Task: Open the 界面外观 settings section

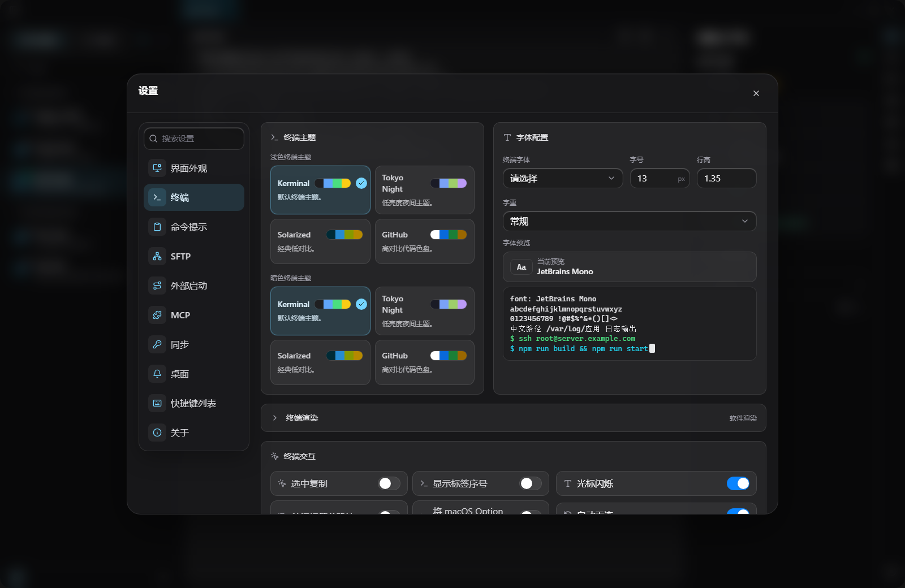Action: point(194,168)
